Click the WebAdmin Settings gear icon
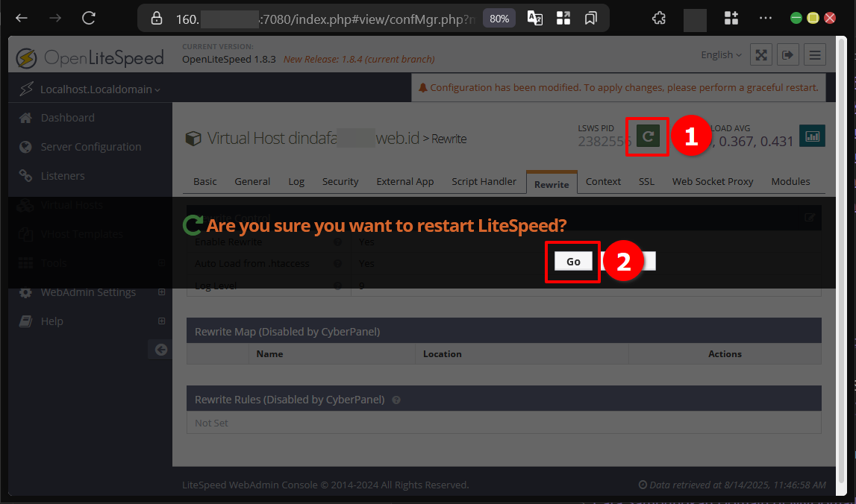This screenshot has width=856, height=504. click(x=25, y=292)
